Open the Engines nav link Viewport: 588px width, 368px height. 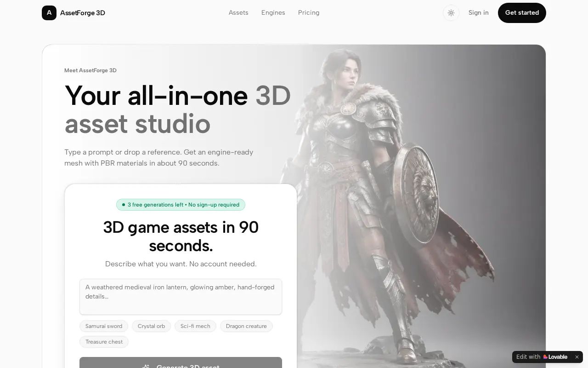[x=273, y=13]
